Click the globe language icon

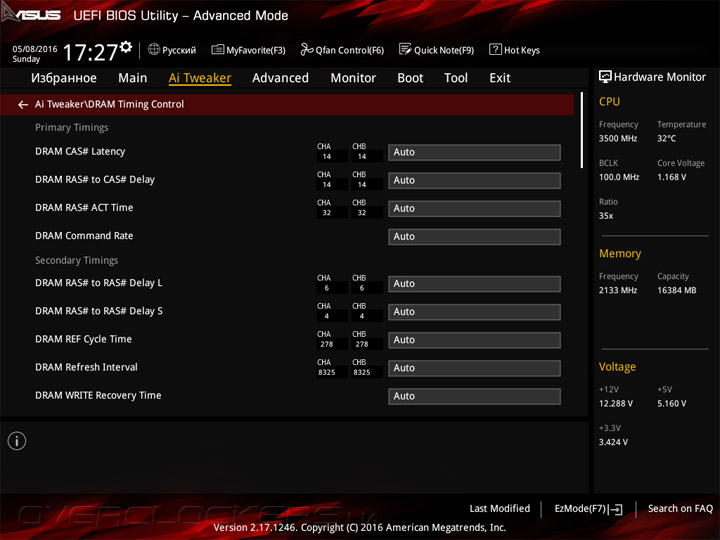[x=154, y=49]
